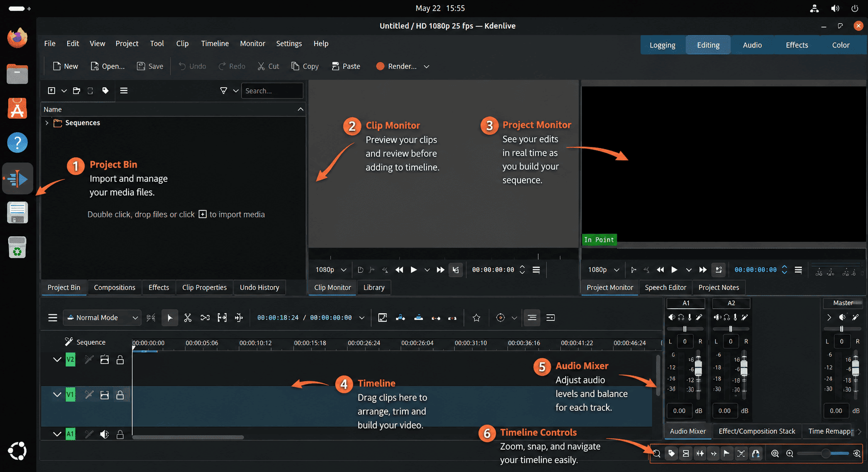Mute channel A1 in Audio Mixer
The width and height of the screenshot is (868, 472).
click(x=671, y=317)
